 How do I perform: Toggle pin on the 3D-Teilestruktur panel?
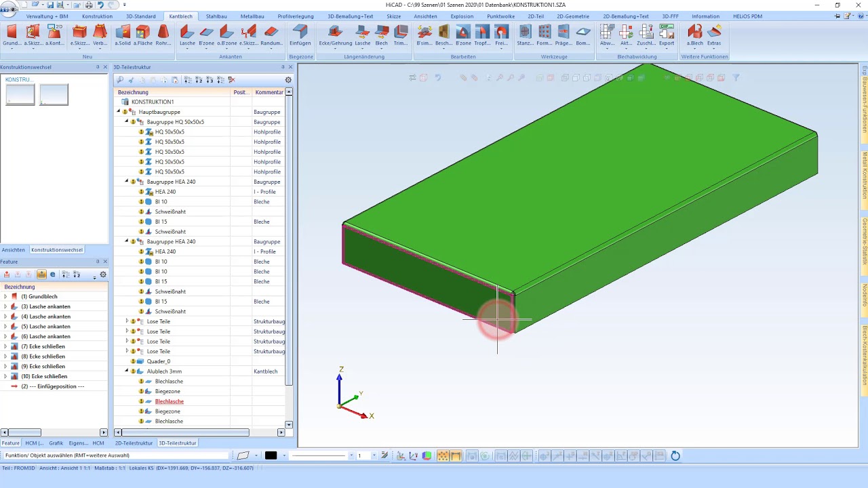283,67
